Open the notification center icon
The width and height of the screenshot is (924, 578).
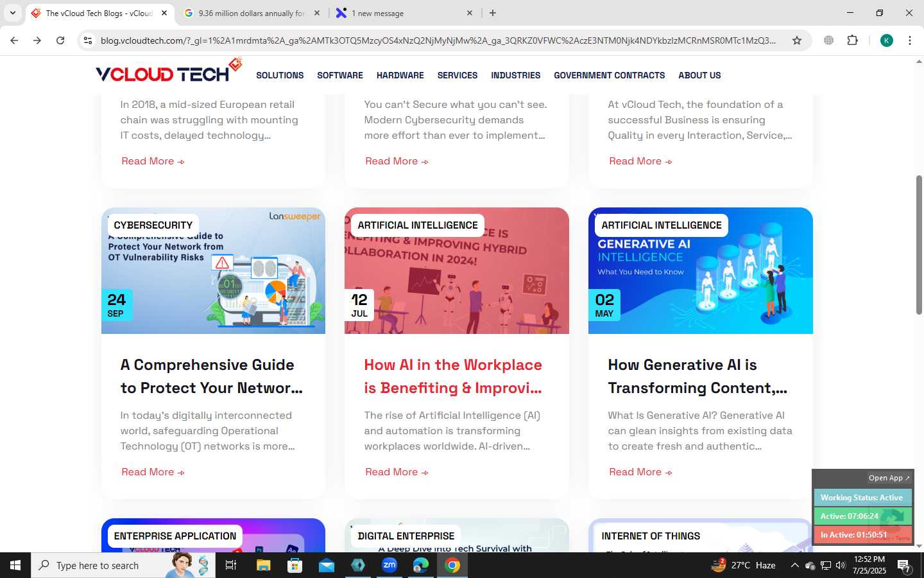[x=904, y=566]
